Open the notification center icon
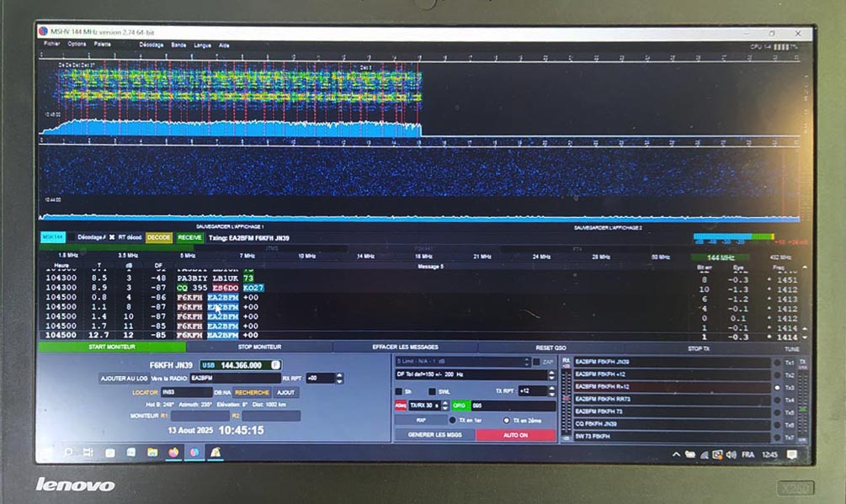This screenshot has width=846, height=504. coord(790,454)
